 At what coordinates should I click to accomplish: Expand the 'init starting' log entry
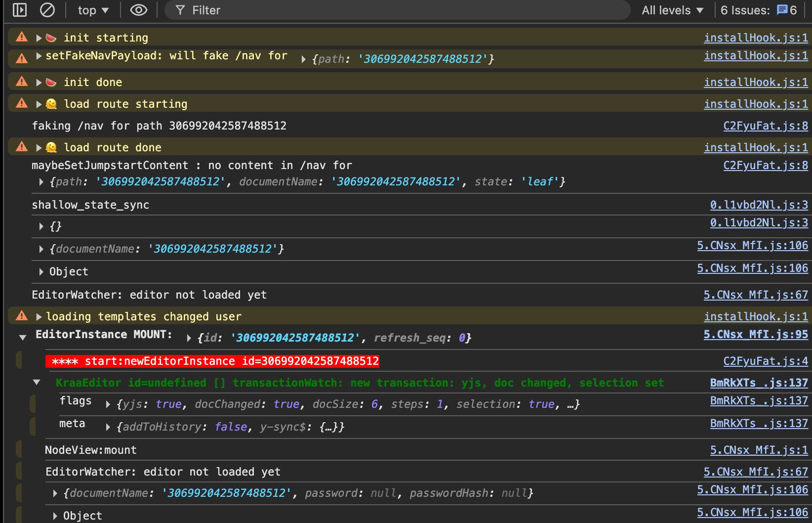[39, 38]
